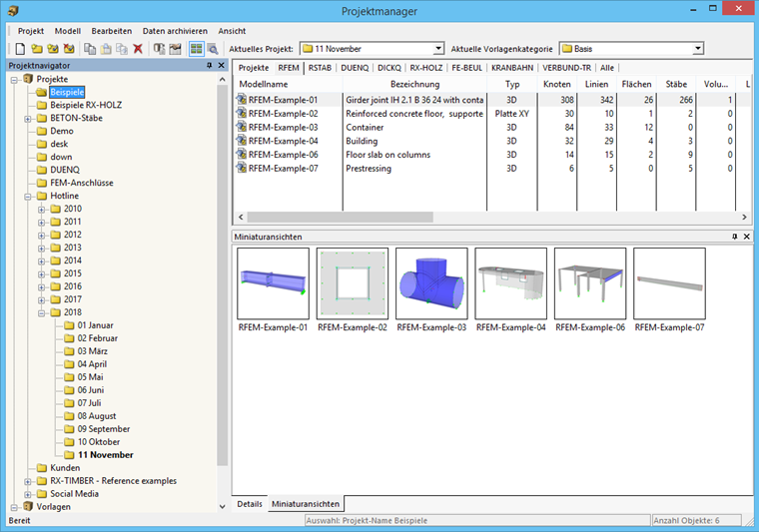
Task: Click the Projekte root node icon
Action: point(28,79)
